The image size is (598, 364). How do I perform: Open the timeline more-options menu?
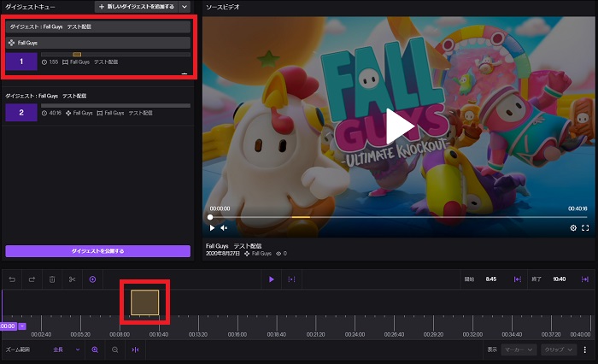[584, 349]
